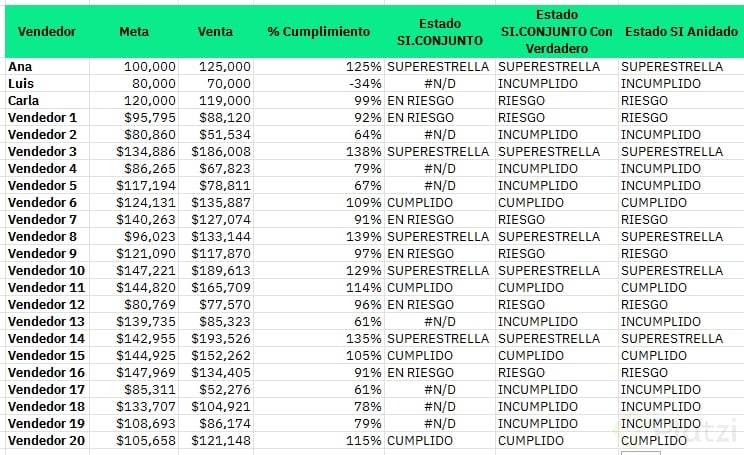Click the % Cumplimiento header cell
Image resolution: width=744 pixels, height=455 pixels.
click(318, 32)
